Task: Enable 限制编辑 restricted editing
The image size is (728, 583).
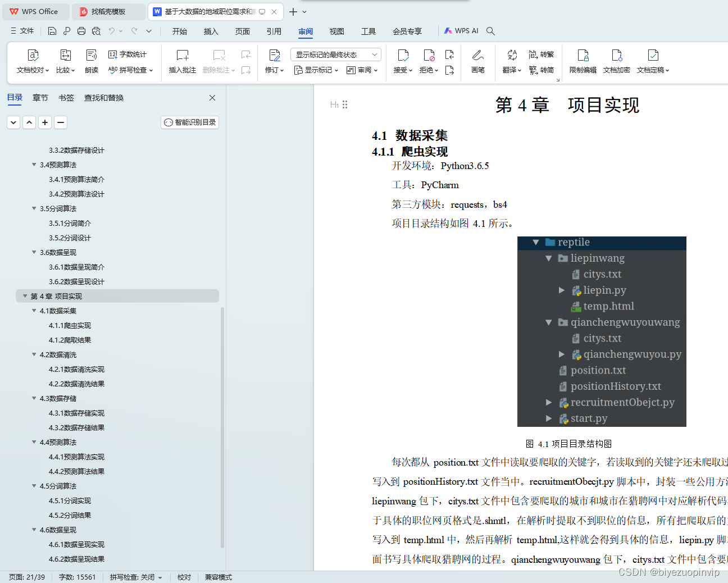Action: tap(583, 62)
